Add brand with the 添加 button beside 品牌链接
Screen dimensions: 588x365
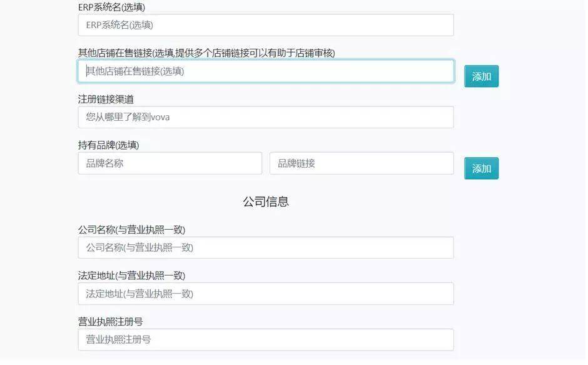click(481, 168)
